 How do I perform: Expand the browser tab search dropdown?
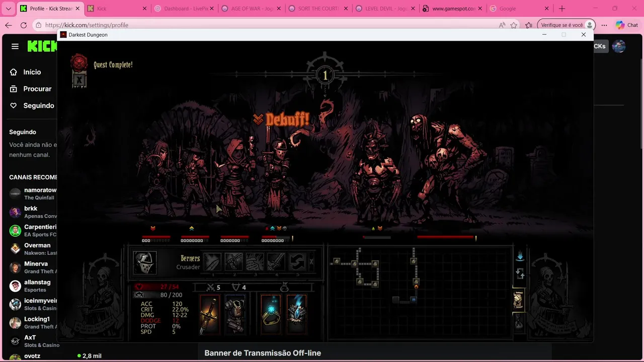click(9, 9)
